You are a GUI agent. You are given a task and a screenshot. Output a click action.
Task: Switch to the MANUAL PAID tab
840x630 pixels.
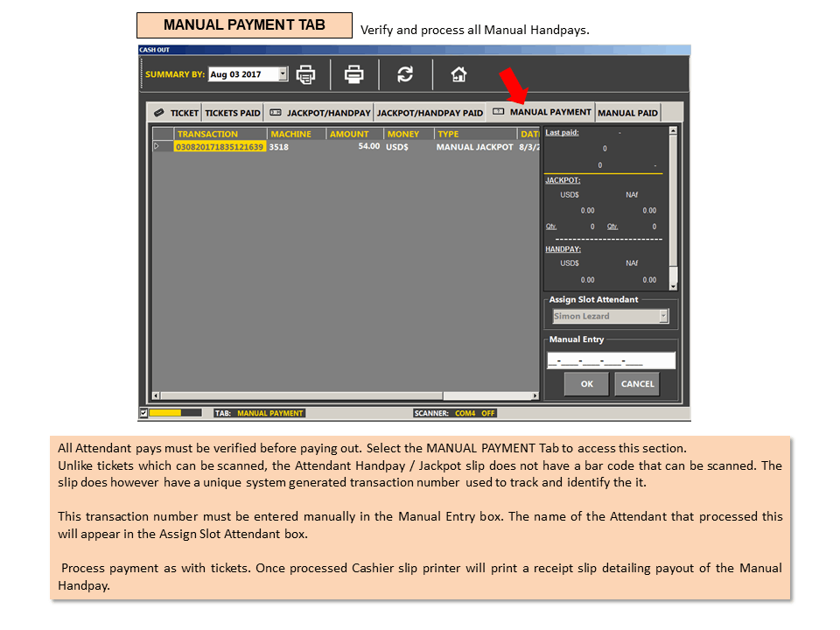[x=627, y=113]
